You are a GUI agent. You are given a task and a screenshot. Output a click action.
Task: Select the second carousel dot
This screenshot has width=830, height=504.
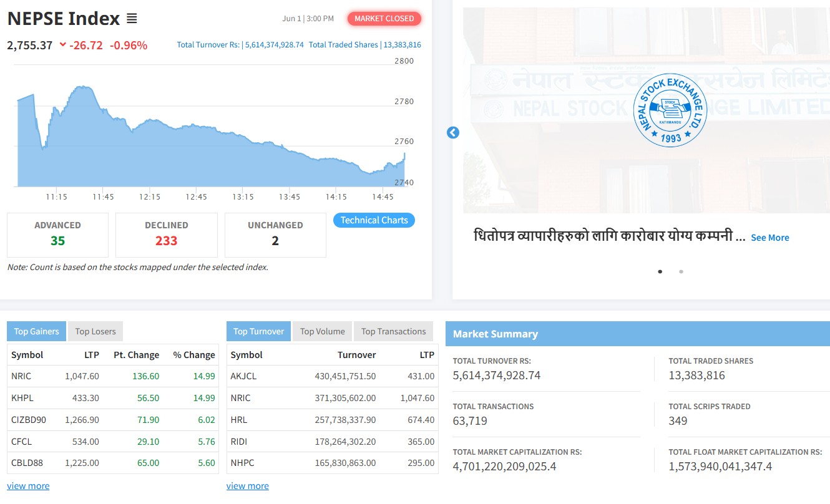click(x=681, y=271)
